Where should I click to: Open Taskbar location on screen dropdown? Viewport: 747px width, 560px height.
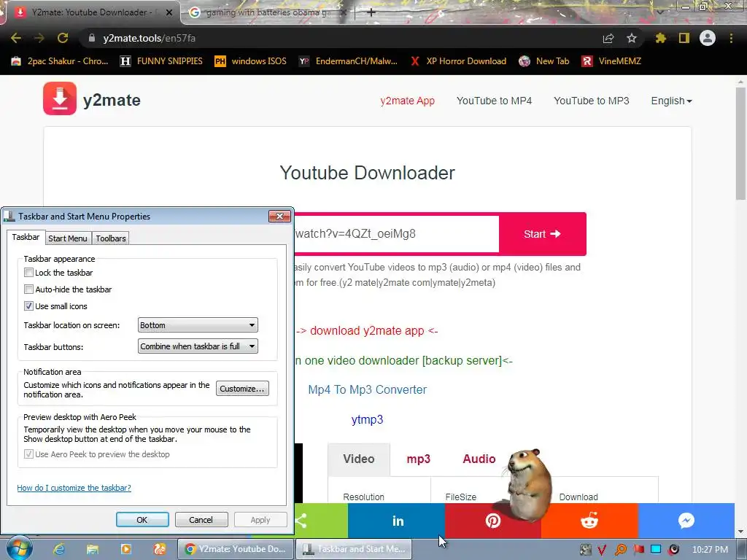point(198,325)
